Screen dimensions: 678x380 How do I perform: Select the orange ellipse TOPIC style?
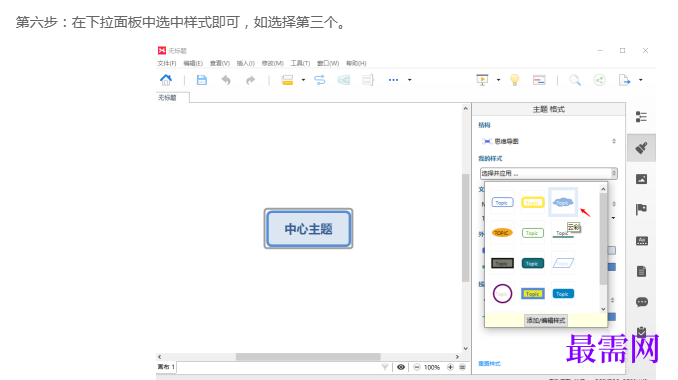502,233
